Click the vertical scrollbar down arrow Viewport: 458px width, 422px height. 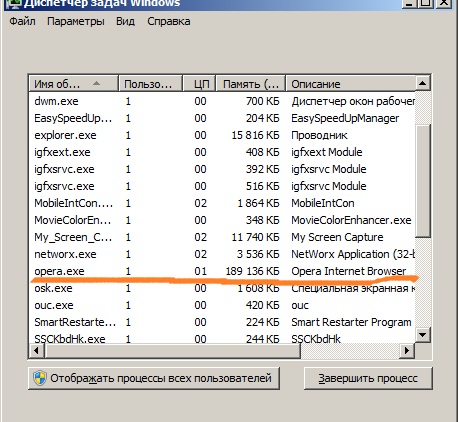[423, 334]
